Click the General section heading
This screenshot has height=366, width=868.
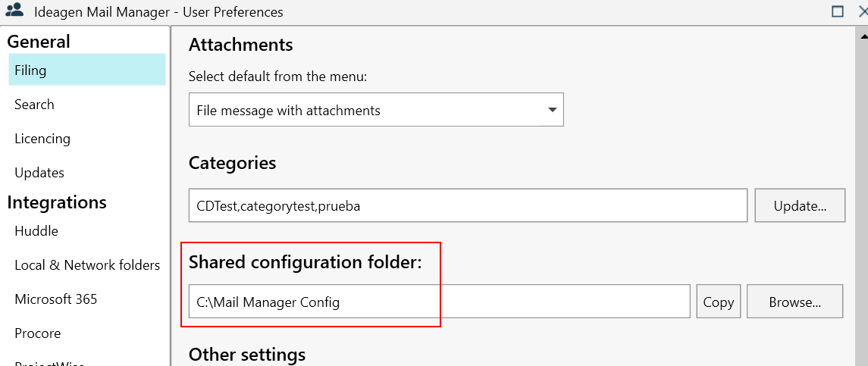coord(39,42)
